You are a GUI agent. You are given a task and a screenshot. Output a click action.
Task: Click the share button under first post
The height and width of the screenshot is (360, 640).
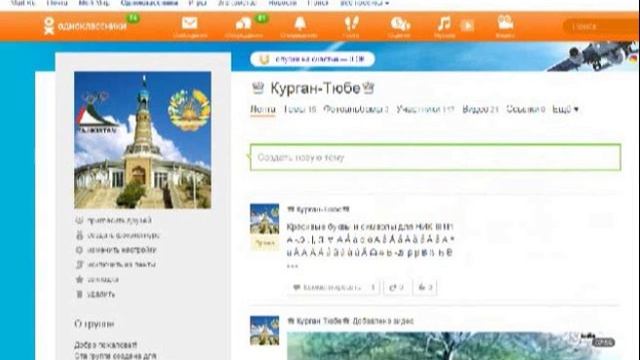click(x=396, y=287)
